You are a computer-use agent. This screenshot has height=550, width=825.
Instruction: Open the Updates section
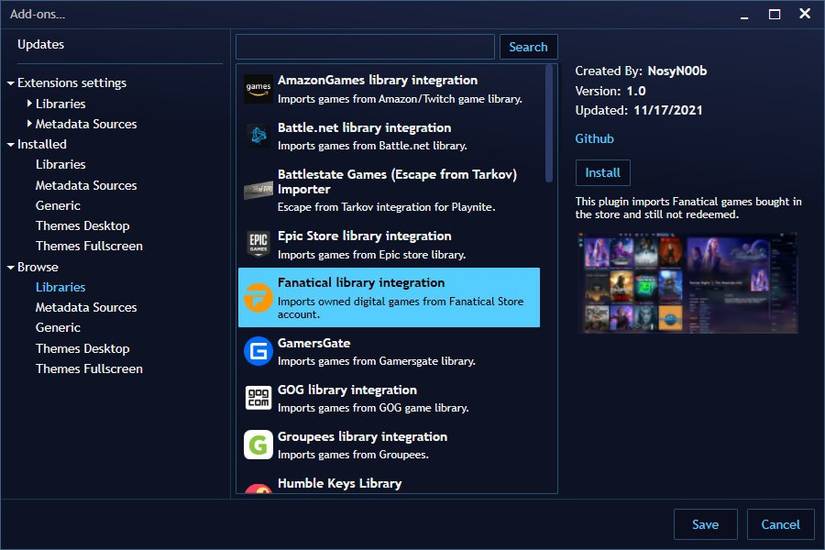coord(41,44)
